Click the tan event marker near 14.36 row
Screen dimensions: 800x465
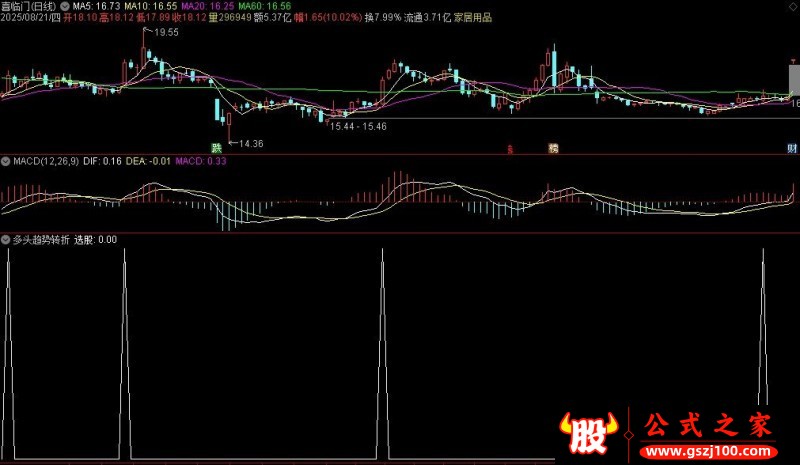(553, 148)
